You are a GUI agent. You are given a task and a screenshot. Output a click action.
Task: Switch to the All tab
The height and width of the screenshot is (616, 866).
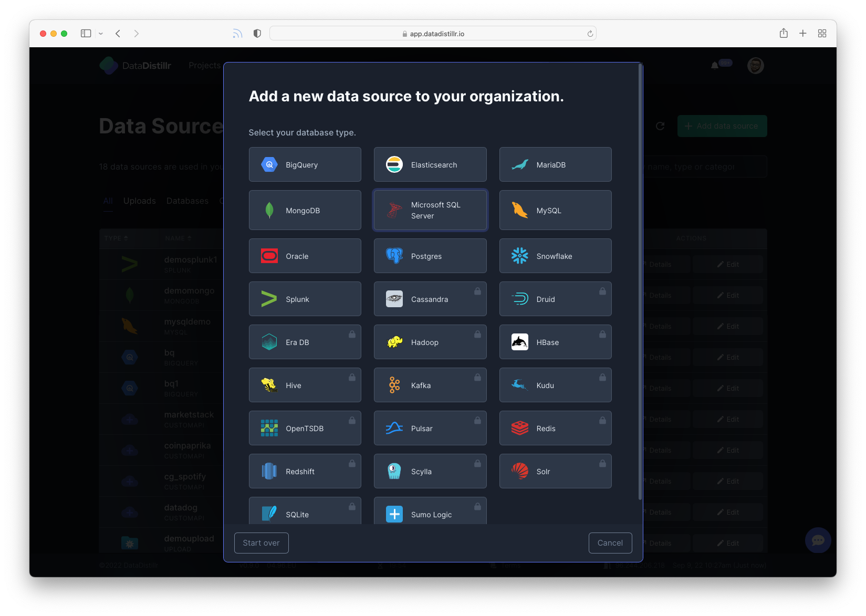108,201
